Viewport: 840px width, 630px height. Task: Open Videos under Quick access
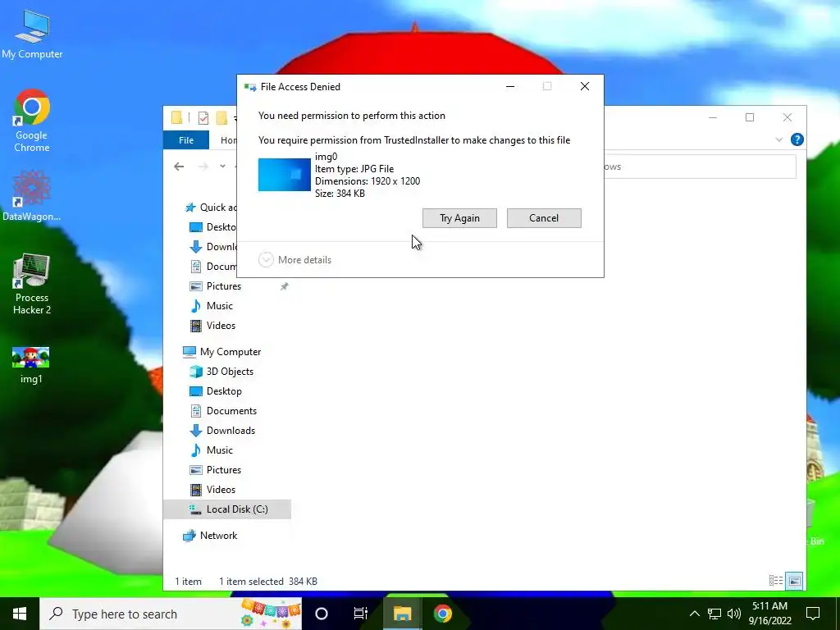pyautogui.click(x=212, y=326)
